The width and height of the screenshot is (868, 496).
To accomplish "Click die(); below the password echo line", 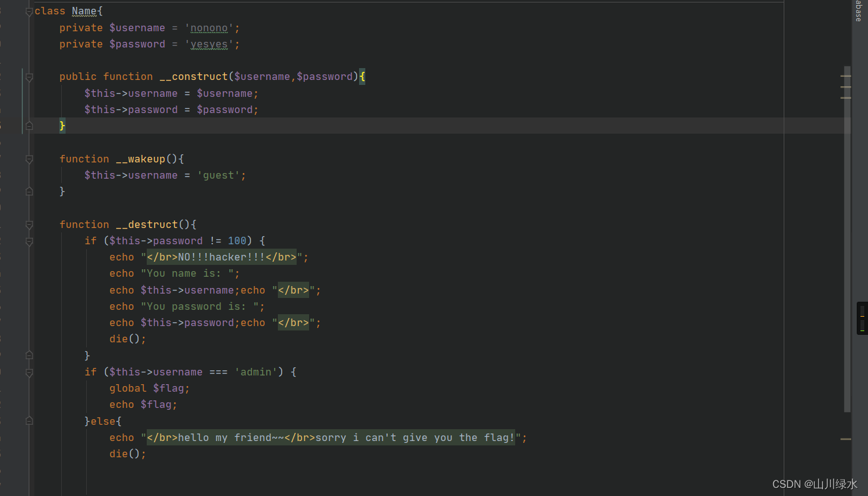I will (128, 339).
